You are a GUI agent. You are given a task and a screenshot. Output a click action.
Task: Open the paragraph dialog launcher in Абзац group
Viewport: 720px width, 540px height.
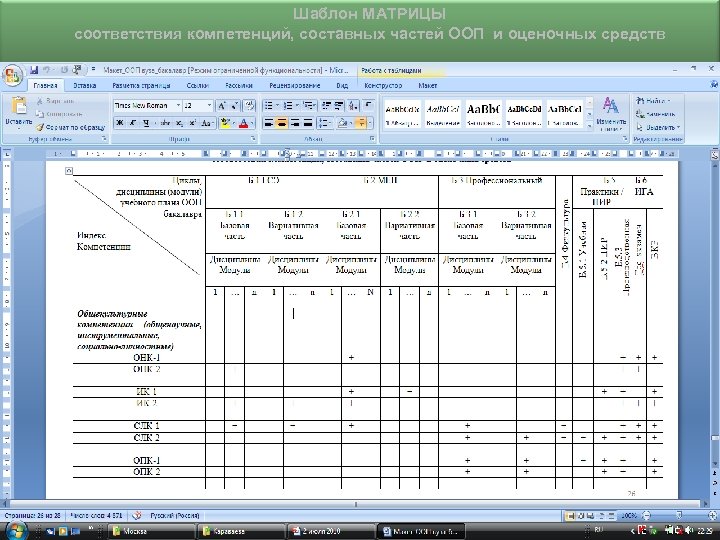tap(372, 138)
